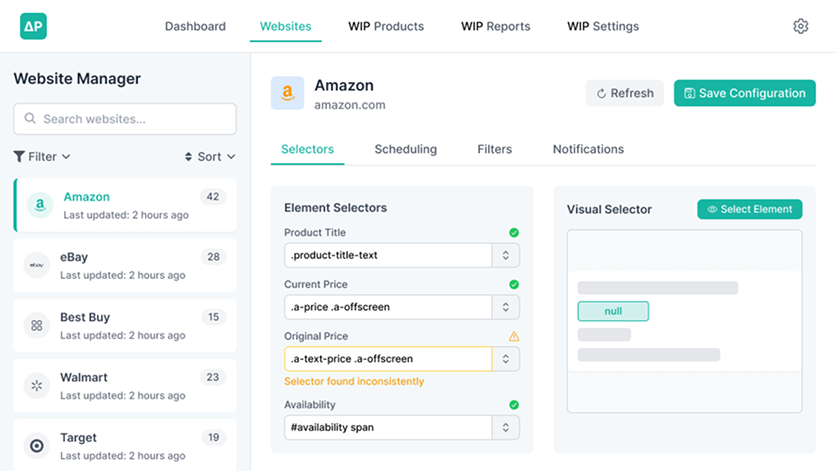The height and width of the screenshot is (471, 836).
Task: Click the .product-title-text input
Action: click(x=388, y=256)
